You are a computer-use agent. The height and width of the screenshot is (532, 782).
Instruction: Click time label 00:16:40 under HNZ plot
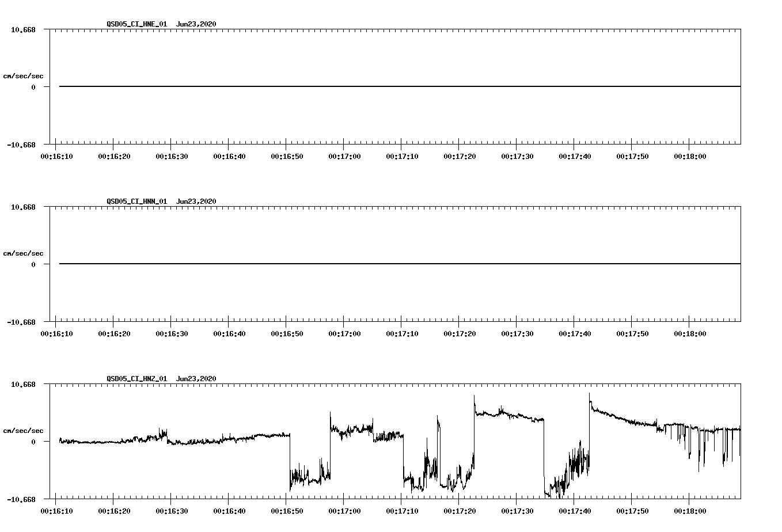tap(229, 511)
